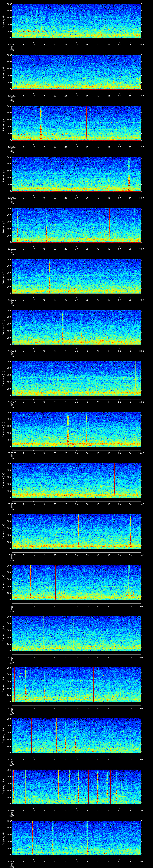The width and height of the screenshot is (153, 868).
Task: Select the spectrogram panel starting at 20:11:00
Action: (x=77, y=531)
